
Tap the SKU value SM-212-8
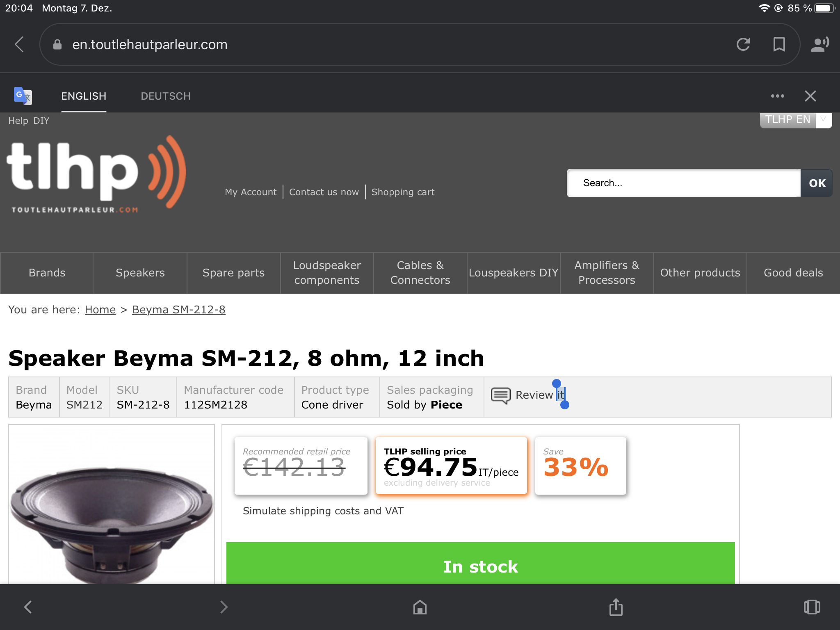click(143, 405)
